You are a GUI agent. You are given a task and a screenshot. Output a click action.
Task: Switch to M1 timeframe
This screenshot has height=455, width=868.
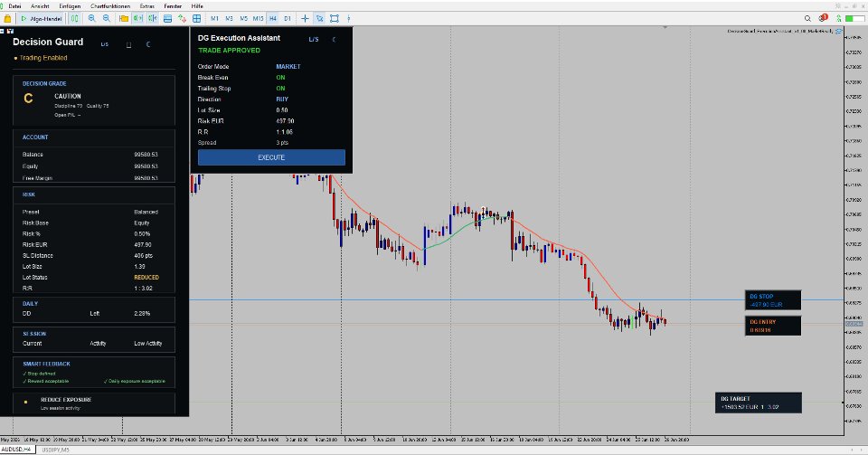click(x=214, y=18)
